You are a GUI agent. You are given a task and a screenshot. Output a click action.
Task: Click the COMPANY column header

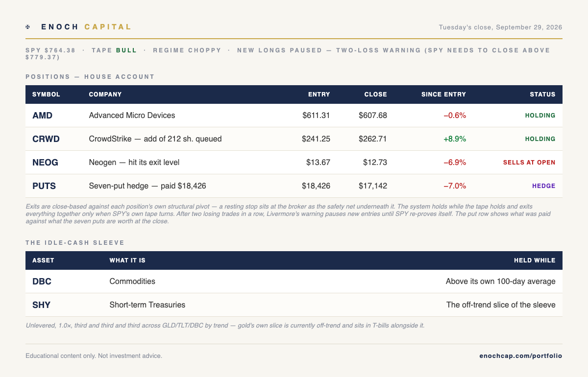click(105, 94)
